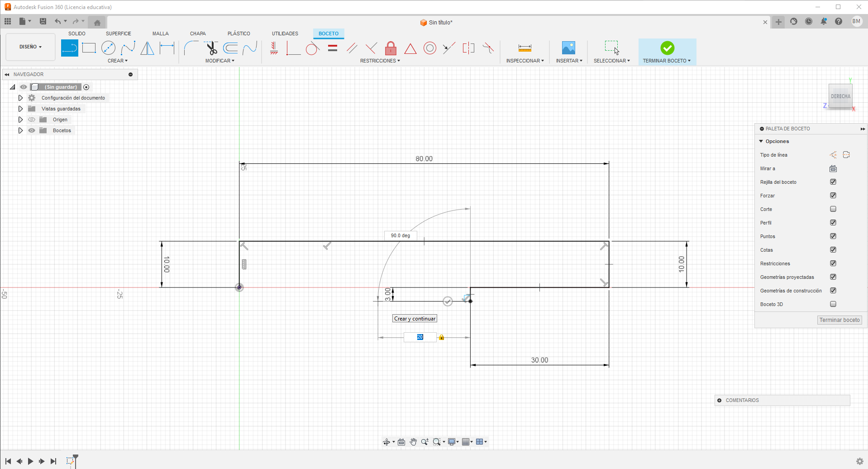Select the Pan hand navigation tool
868x469 pixels.
(413, 442)
